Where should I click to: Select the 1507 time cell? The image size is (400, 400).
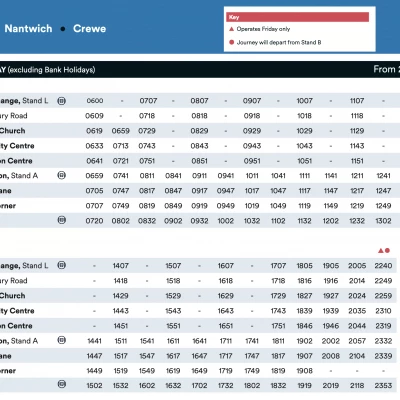click(x=173, y=266)
